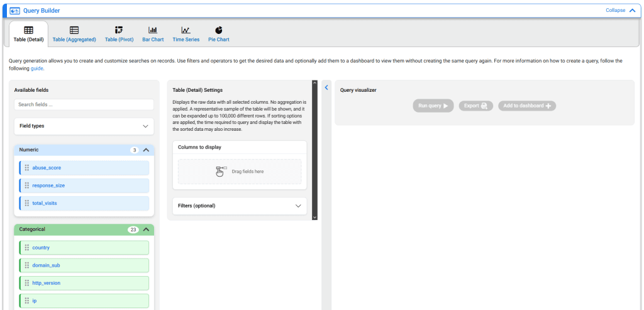The image size is (644, 310).
Task: Click the Drag fields here drop zone
Action: [x=240, y=171]
